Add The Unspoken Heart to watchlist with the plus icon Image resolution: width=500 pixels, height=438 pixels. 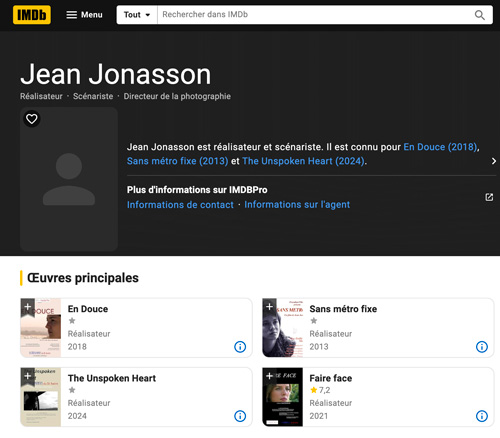(28, 376)
